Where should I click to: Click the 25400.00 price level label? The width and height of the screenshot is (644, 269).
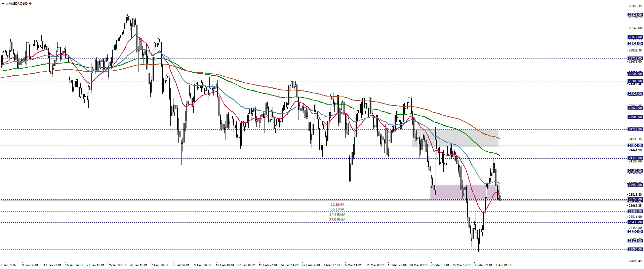click(x=635, y=81)
